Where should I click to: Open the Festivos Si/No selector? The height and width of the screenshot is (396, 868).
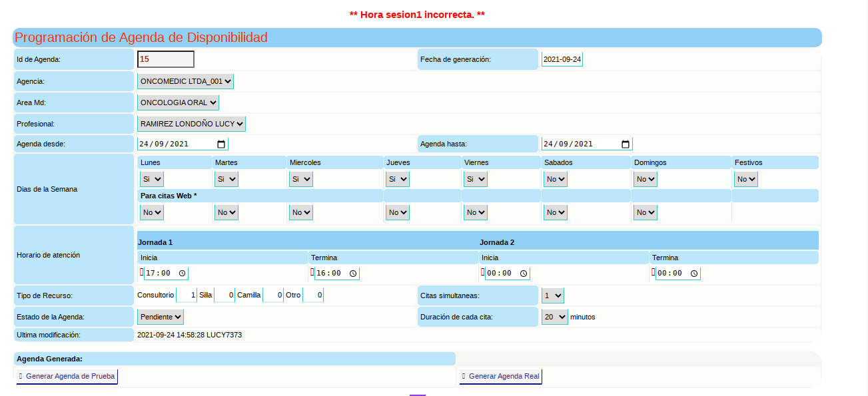(x=745, y=179)
